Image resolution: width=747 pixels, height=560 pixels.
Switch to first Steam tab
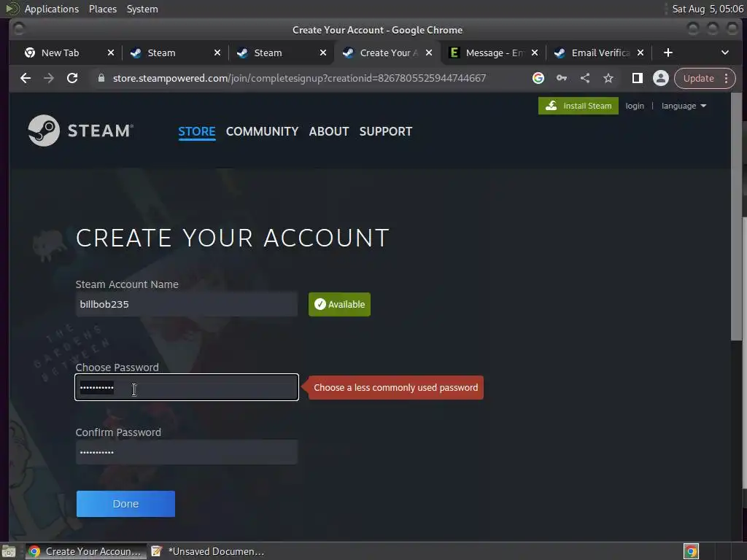point(161,52)
